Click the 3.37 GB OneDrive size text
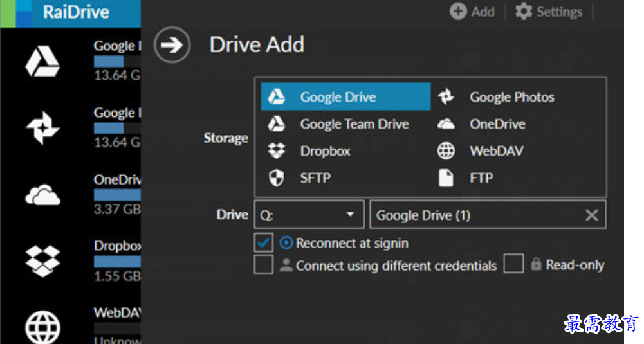 click(118, 210)
